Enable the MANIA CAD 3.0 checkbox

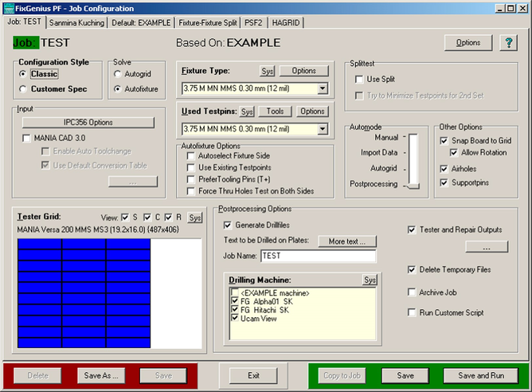[27, 138]
